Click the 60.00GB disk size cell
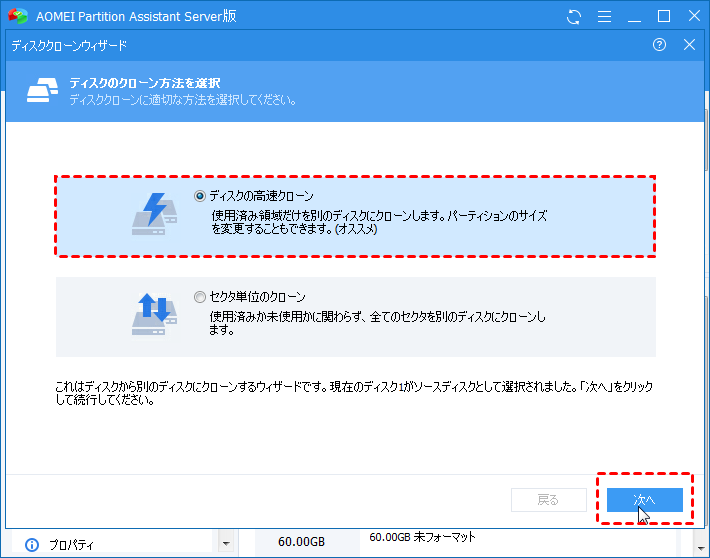This screenshot has height=558, width=710. coord(301,542)
